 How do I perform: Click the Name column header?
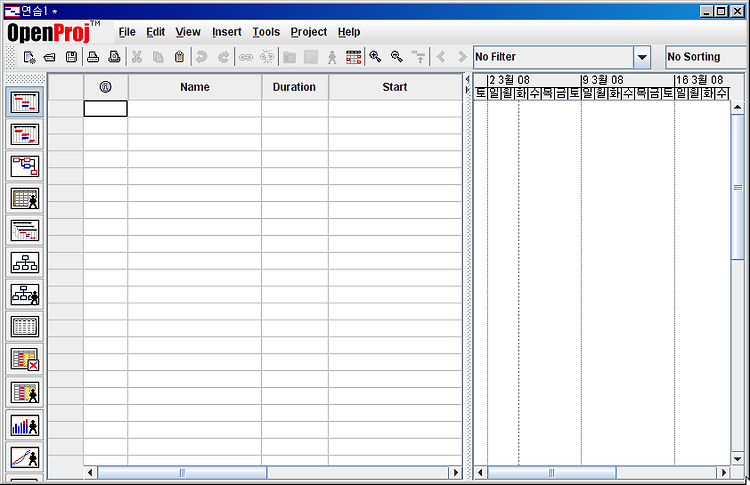pyautogui.click(x=195, y=87)
